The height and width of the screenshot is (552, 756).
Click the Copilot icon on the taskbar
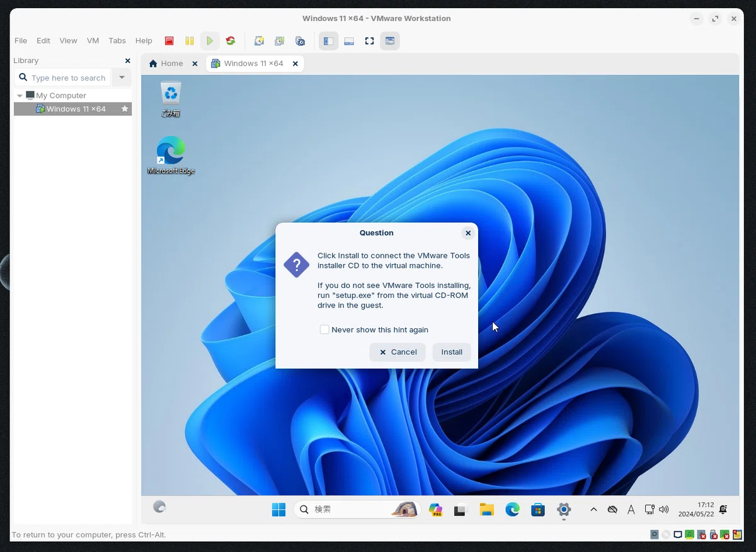[x=435, y=510]
